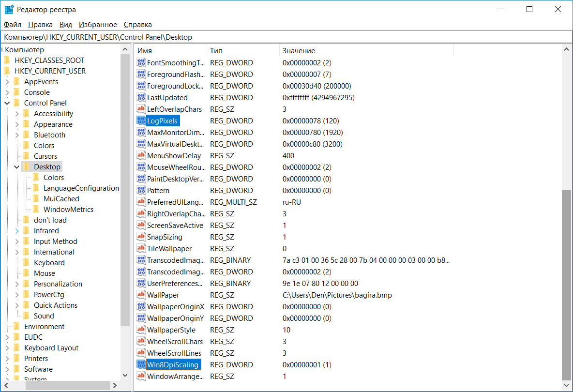
Task: Click the WallpaperStyle string icon
Action: (x=141, y=330)
